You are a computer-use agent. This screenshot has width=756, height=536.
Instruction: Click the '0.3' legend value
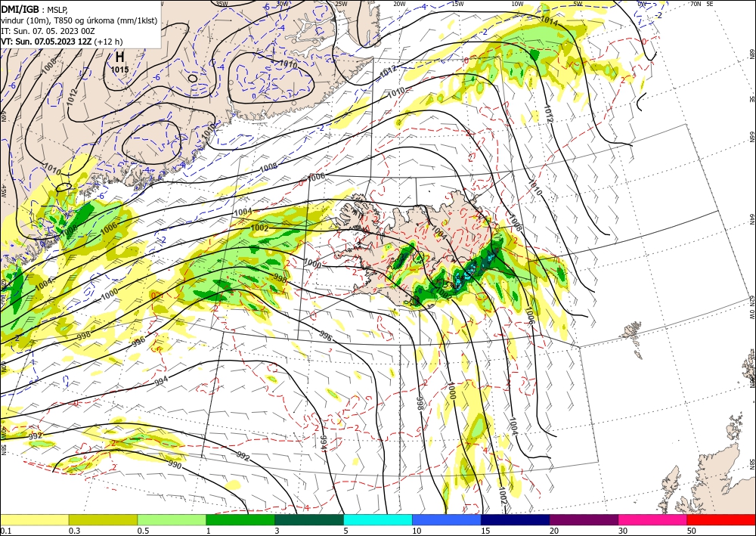74,531
